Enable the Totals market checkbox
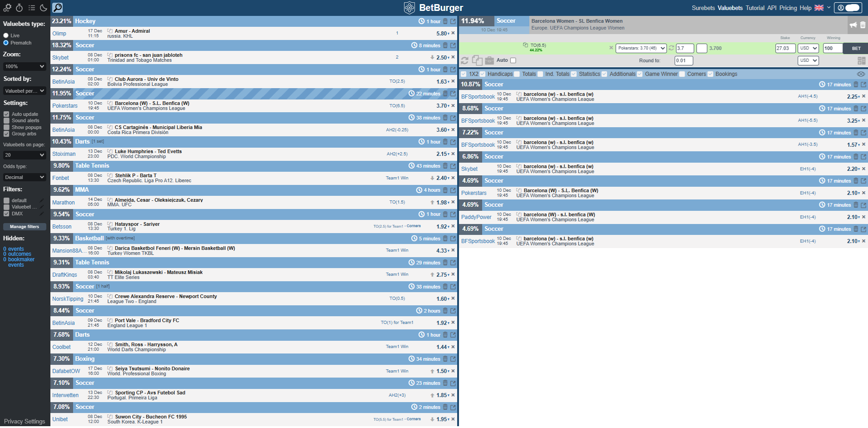Image resolution: width=868 pixels, height=428 pixels. click(x=517, y=74)
